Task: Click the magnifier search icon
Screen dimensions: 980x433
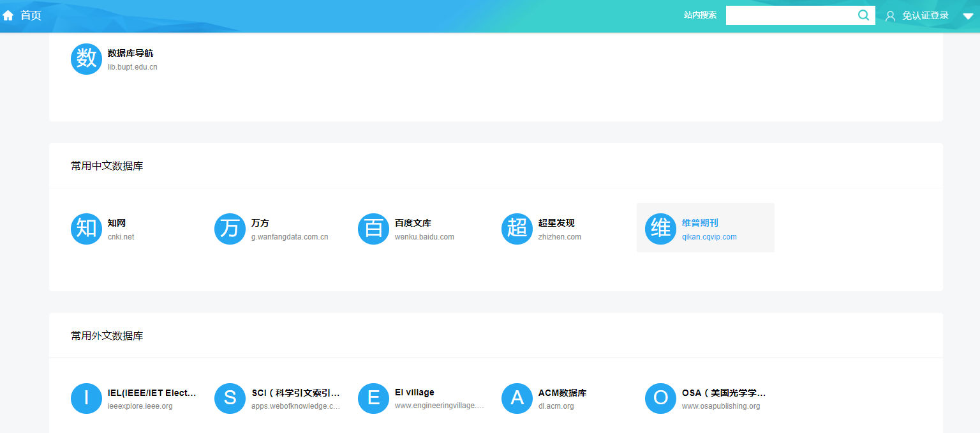Action: (x=863, y=15)
